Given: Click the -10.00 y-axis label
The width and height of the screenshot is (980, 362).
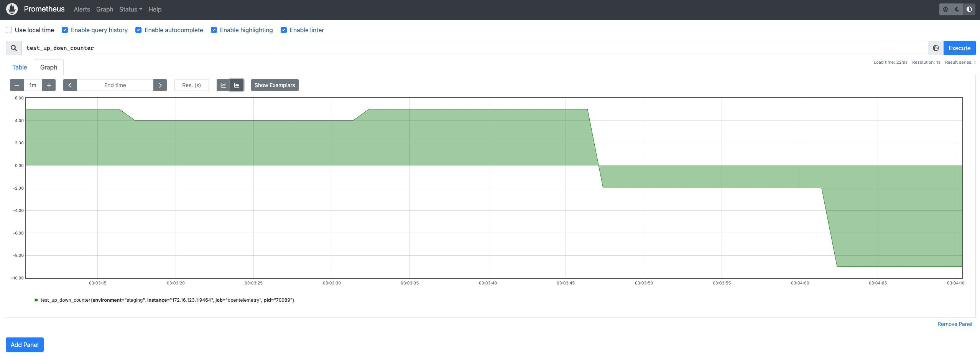Looking at the screenshot, I should 17,278.
